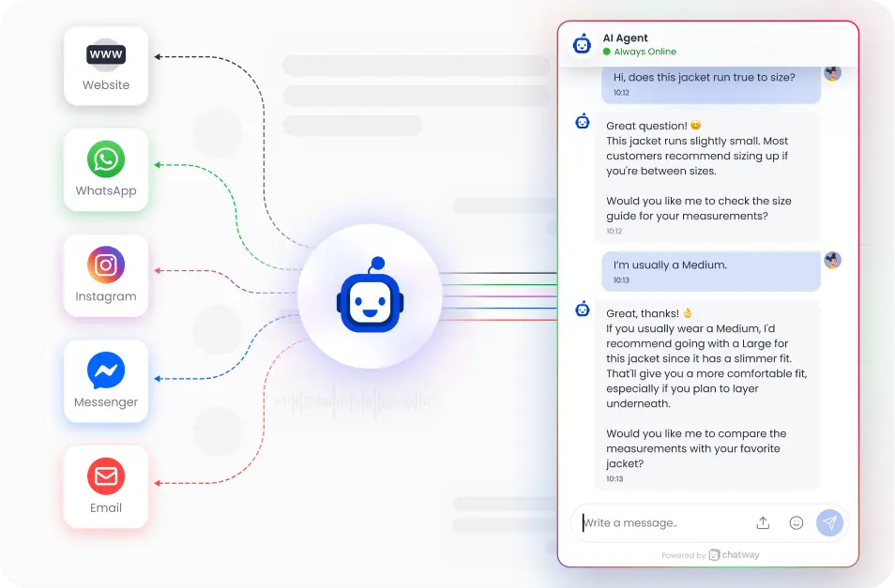Click 'Would you like me to compare the measurements' text

pos(696,448)
